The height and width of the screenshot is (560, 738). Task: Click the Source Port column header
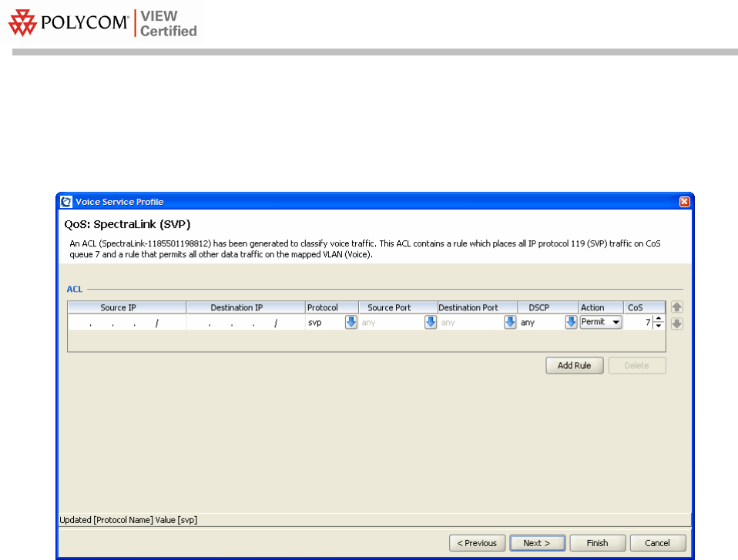[398, 307]
